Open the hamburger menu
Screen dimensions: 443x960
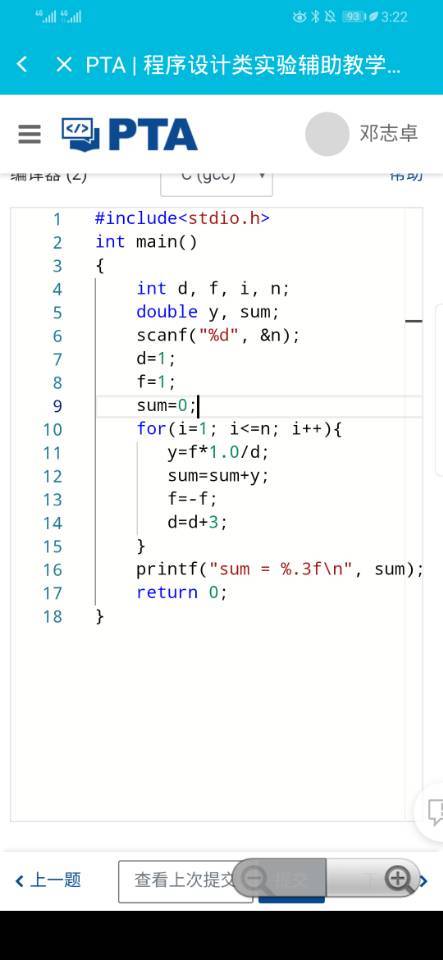pyautogui.click(x=29, y=134)
